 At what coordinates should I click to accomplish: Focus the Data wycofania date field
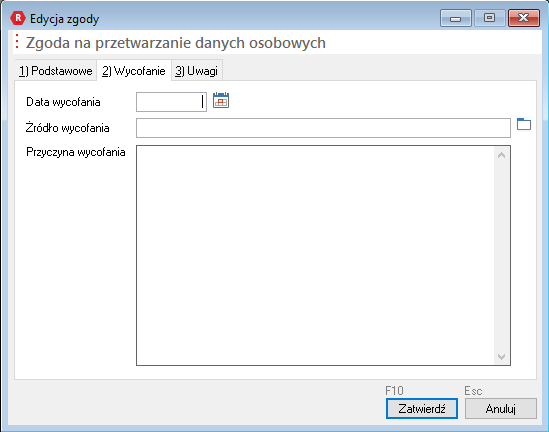tap(171, 102)
